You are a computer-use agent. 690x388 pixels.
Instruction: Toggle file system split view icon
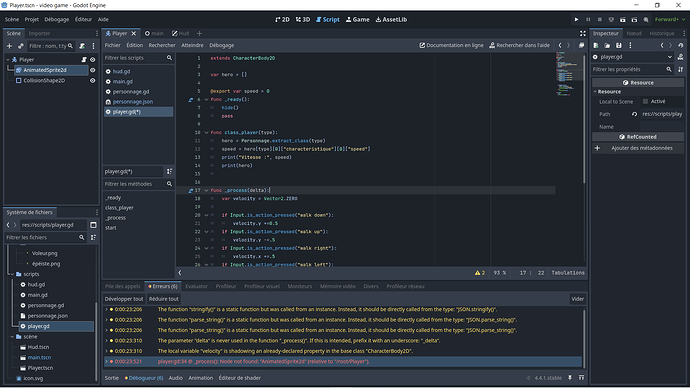93,225
